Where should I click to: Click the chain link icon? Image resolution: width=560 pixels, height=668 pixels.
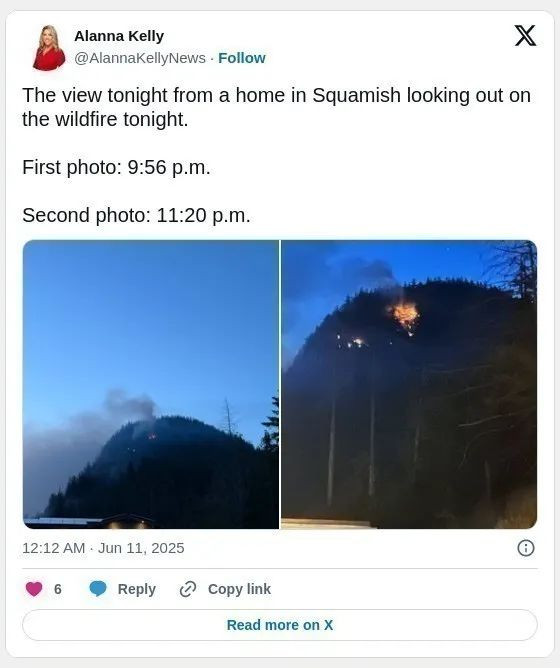(x=188, y=589)
